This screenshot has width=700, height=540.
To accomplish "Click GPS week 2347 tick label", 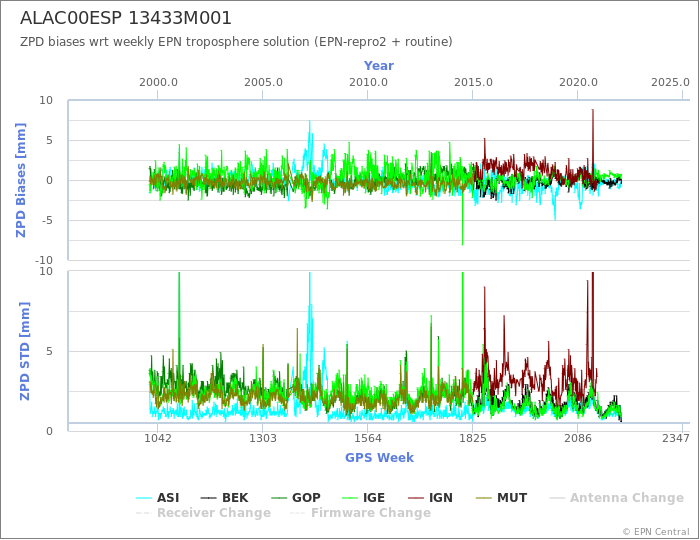I will pyautogui.click(x=676, y=439).
